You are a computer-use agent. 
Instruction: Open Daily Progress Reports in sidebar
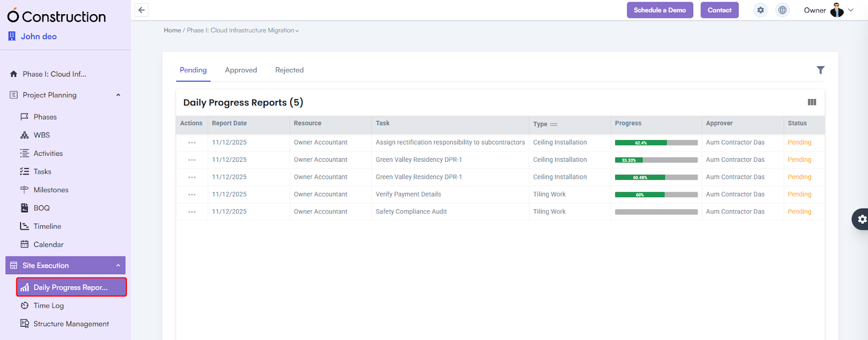[x=72, y=287]
